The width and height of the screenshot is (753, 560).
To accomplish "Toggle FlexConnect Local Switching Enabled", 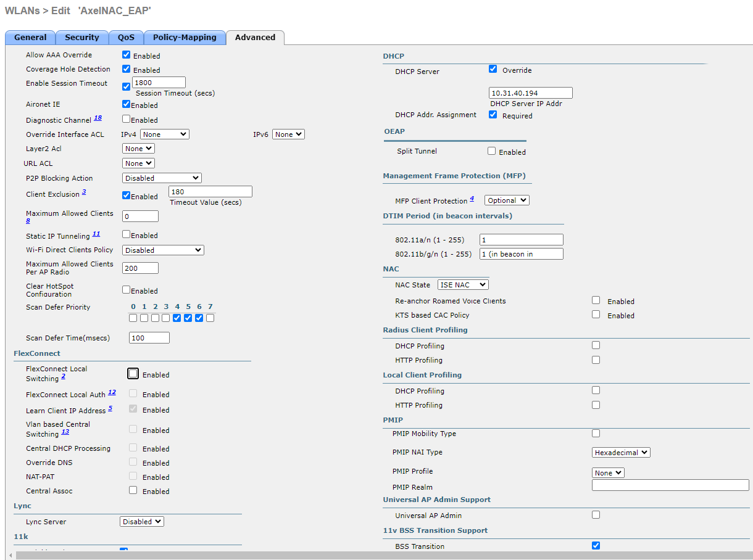I will click(x=133, y=373).
